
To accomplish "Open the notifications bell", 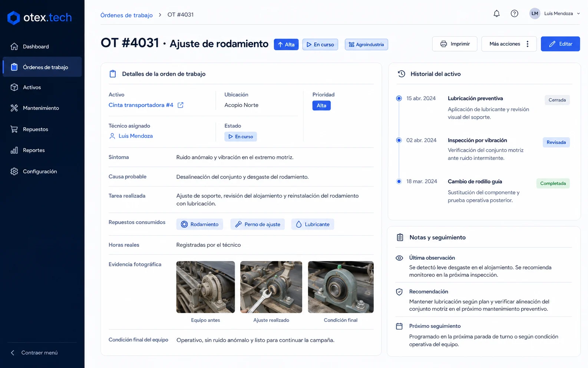I will click(496, 14).
